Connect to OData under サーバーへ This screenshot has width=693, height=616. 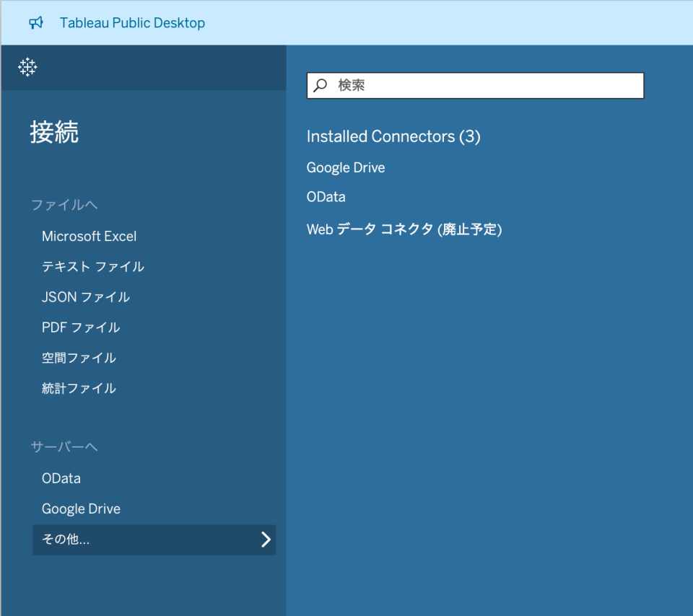(61, 478)
